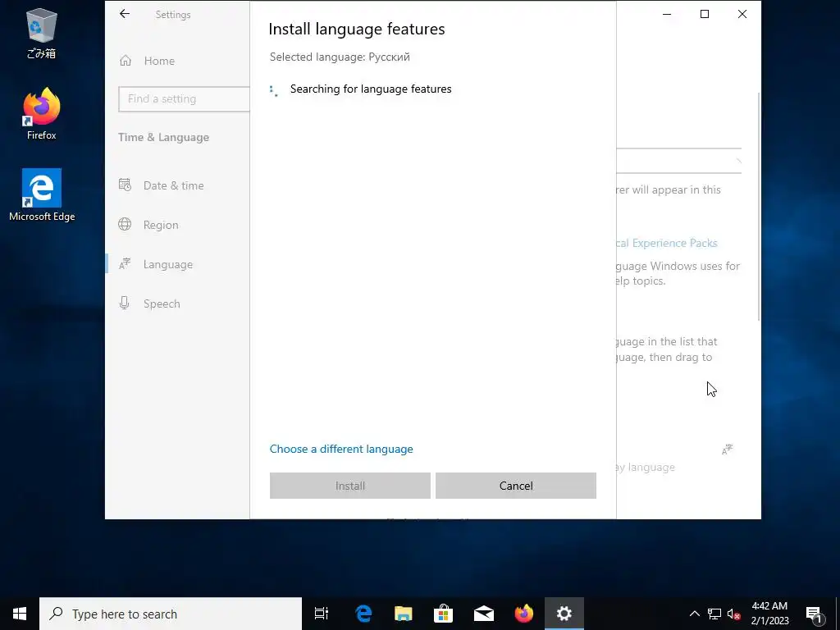Open Action Center notifications icon
Screen dimensions: 840x630
coord(814,614)
